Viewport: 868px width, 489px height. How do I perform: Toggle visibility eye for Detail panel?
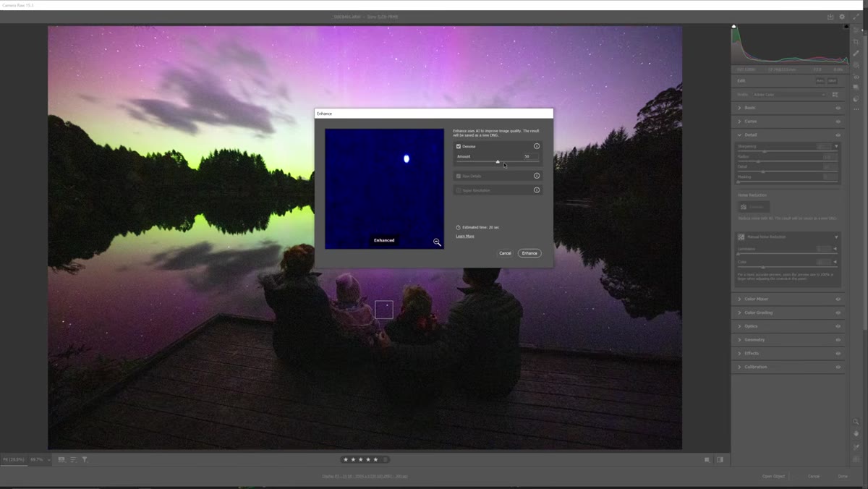pos(838,135)
